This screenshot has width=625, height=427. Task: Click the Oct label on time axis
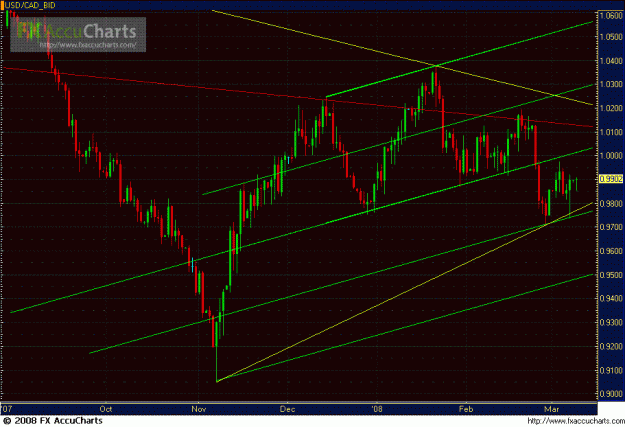106,409
